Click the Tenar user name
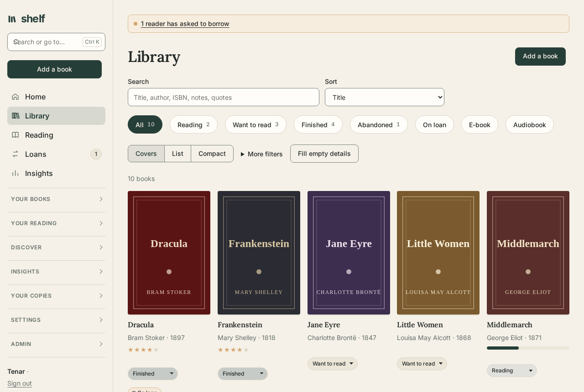584x392 pixels. pos(16,371)
